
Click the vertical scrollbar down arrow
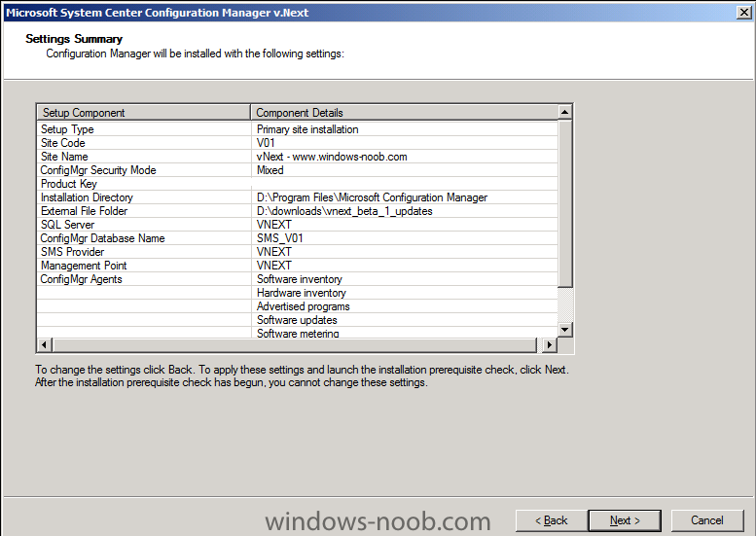(564, 330)
